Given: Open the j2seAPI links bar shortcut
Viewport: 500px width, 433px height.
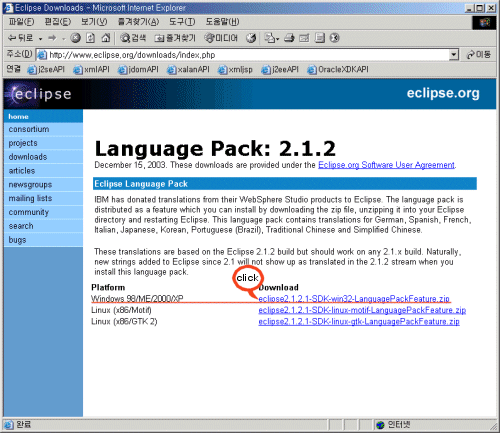Looking at the screenshot, I should click(46, 69).
